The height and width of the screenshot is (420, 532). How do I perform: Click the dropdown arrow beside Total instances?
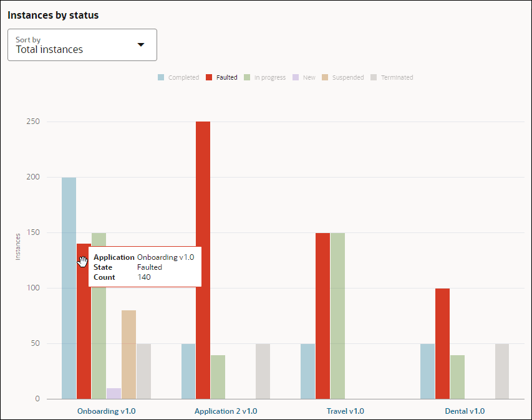141,45
